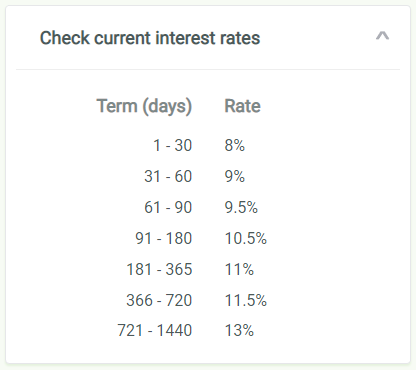
Task: Click the word 'rates' in the panel title
Action: (x=240, y=38)
